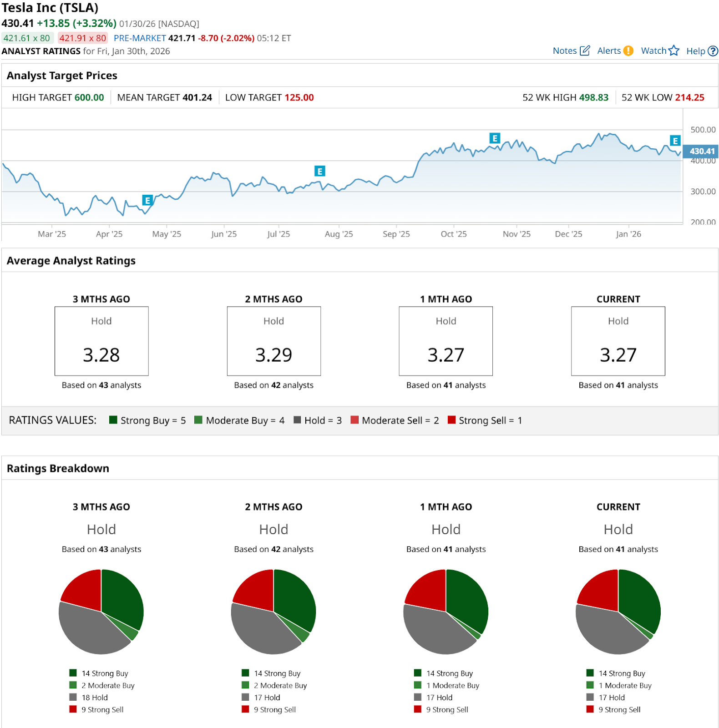Click the 9 Strong Sell swatch under 2 MTHS AGO
Viewport: 719px width, 728px height.
(x=245, y=709)
